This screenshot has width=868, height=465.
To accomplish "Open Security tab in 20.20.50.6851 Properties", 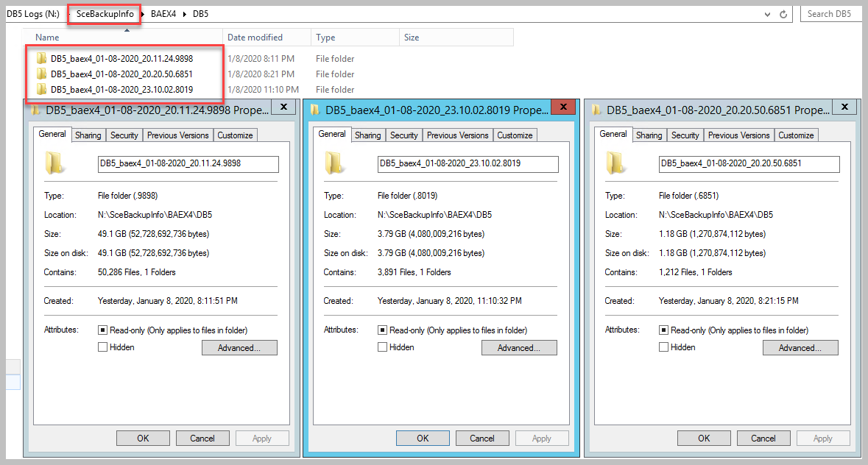I will 685,135.
